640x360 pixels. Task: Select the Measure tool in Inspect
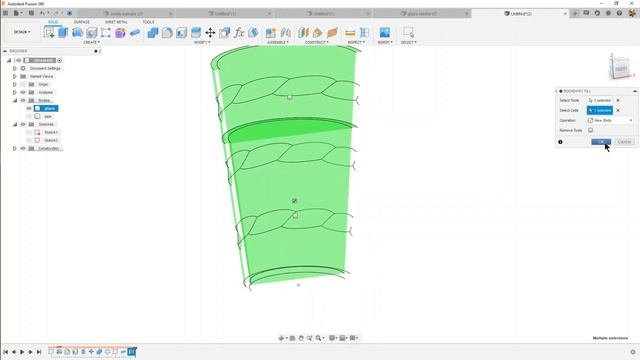(350, 32)
